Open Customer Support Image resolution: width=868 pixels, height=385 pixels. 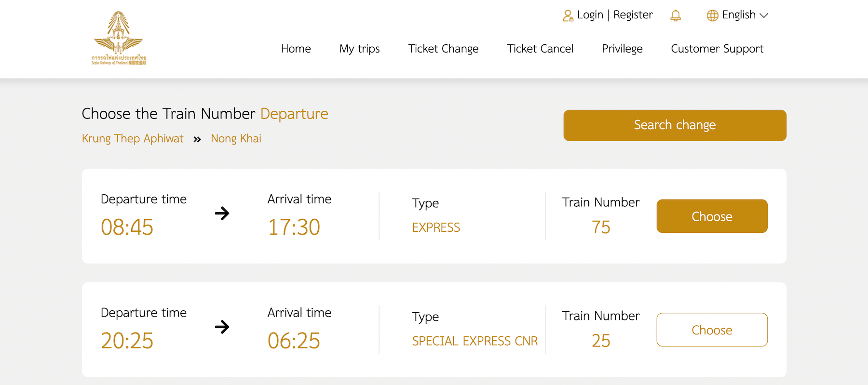[x=717, y=49]
